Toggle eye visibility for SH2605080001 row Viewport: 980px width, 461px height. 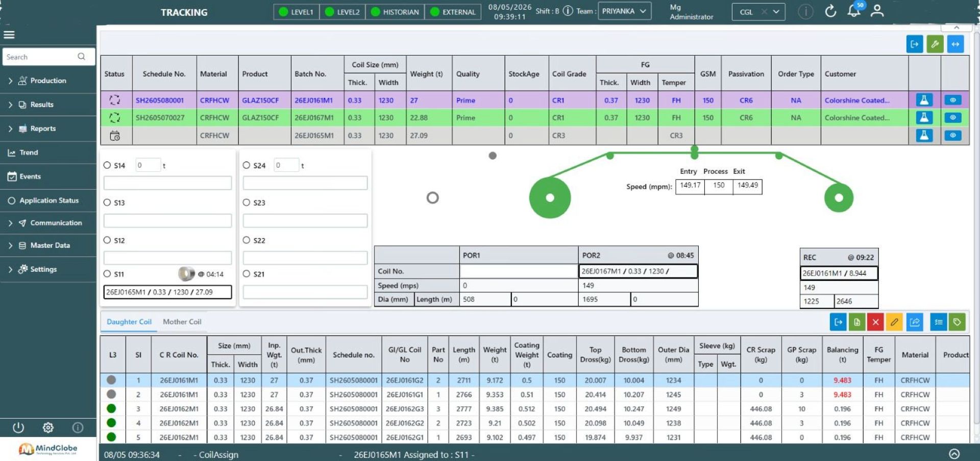(953, 100)
